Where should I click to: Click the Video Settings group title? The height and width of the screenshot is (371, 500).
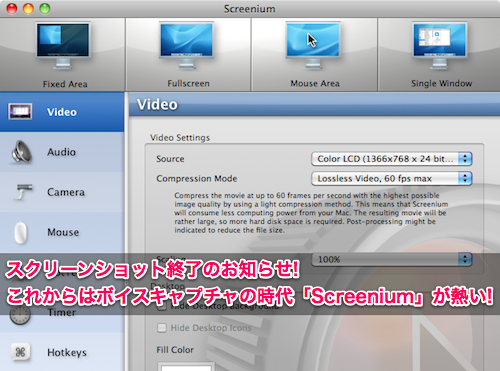180,138
